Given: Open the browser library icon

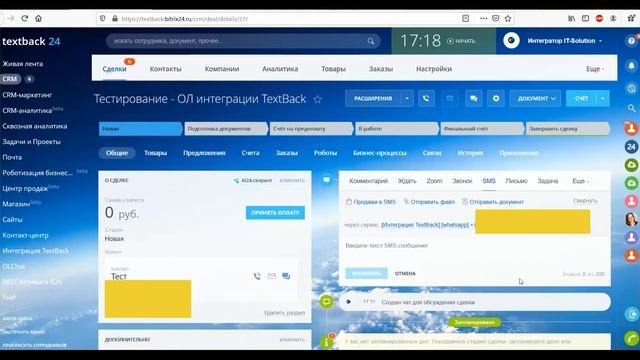Looking at the screenshot, I should (x=571, y=18).
